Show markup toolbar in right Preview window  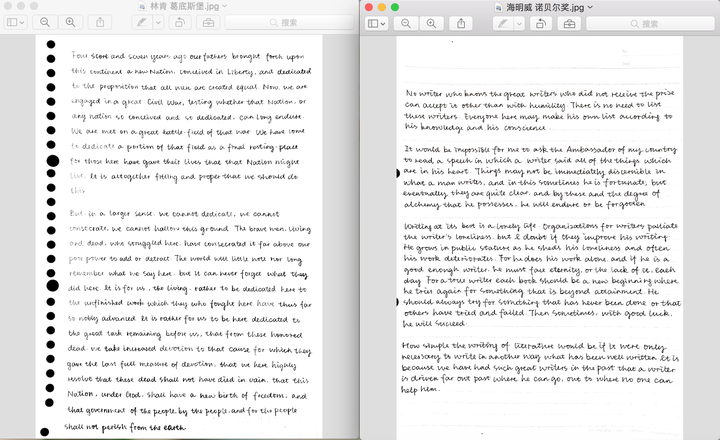click(x=569, y=23)
